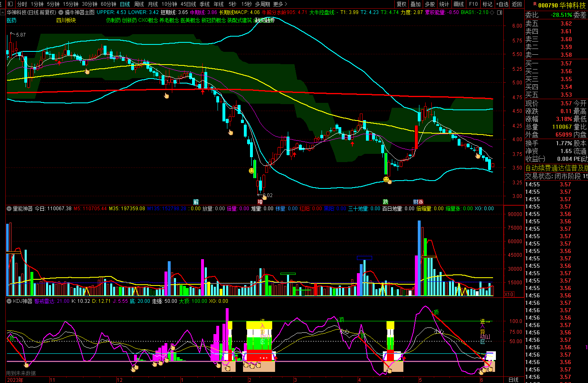Screen dimensions: 588x383
Task: Click the 复权 button
Action: (401, 4)
